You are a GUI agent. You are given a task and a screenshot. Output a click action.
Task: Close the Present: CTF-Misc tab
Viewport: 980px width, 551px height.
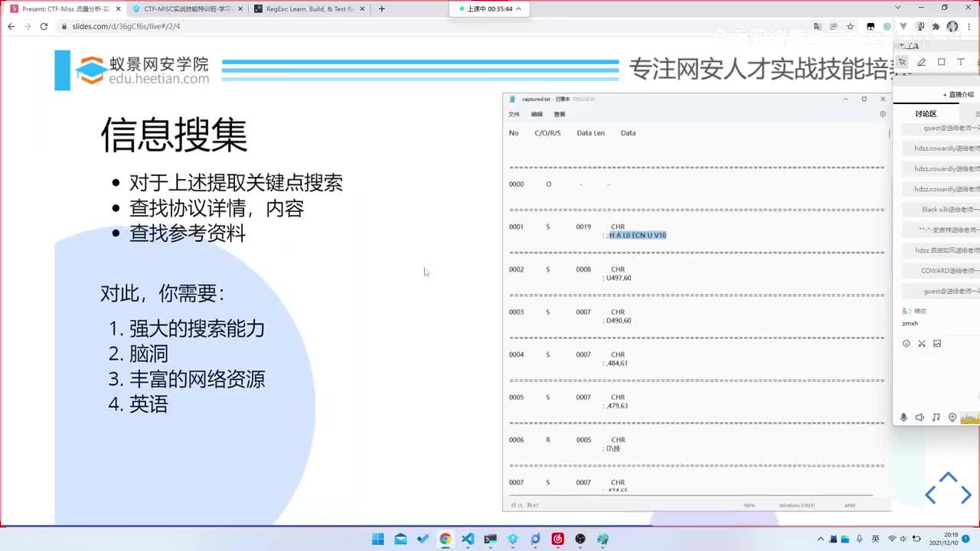coord(118,8)
